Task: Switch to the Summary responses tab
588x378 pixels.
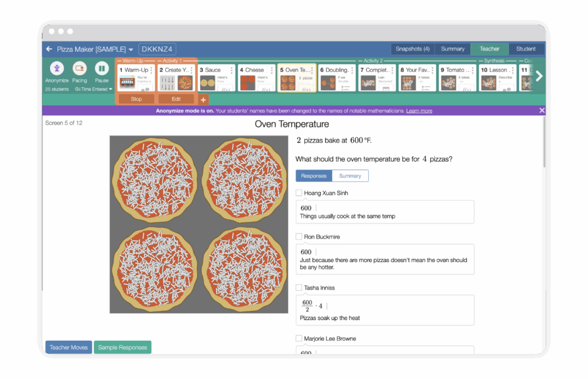Action: coord(350,176)
